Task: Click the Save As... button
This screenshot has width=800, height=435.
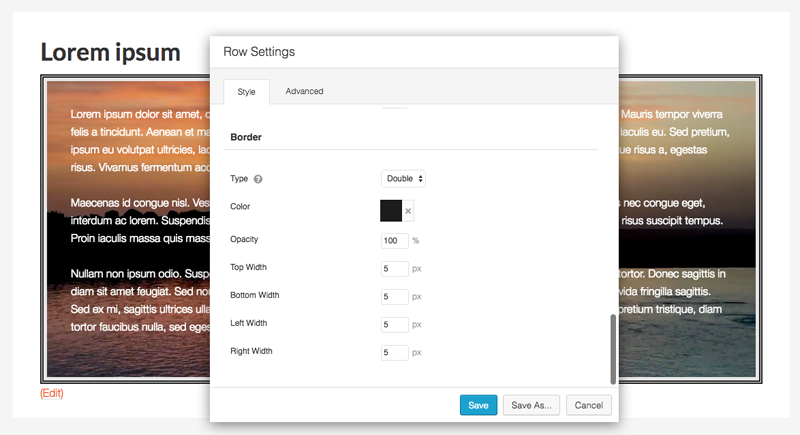Action: (x=530, y=405)
